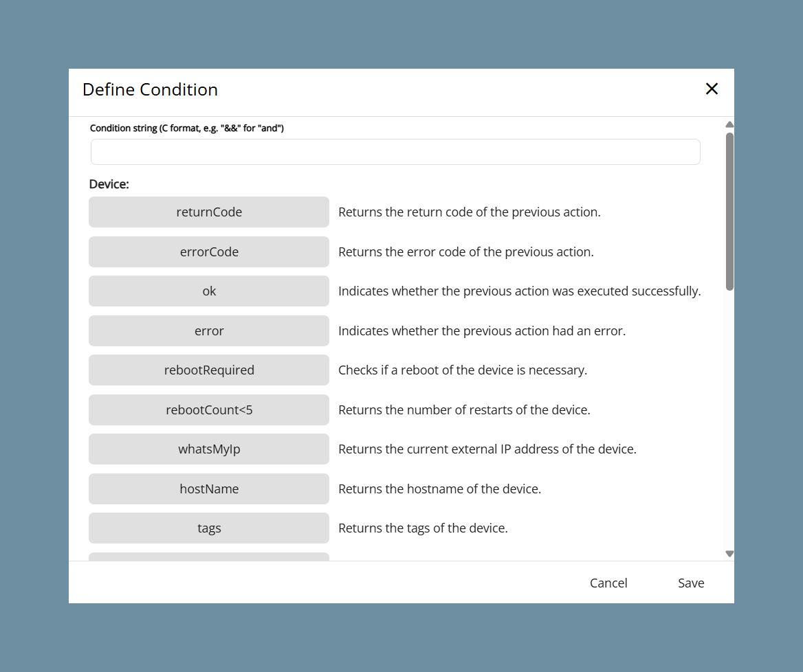Select the error condition button
This screenshot has width=803, height=672.
[209, 331]
